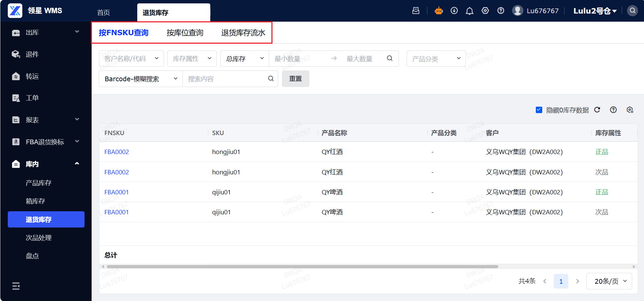The image size is (644, 301).
Task: Click the 转运 sidebar icon
Action: pyautogui.click(x=16, y=76)
